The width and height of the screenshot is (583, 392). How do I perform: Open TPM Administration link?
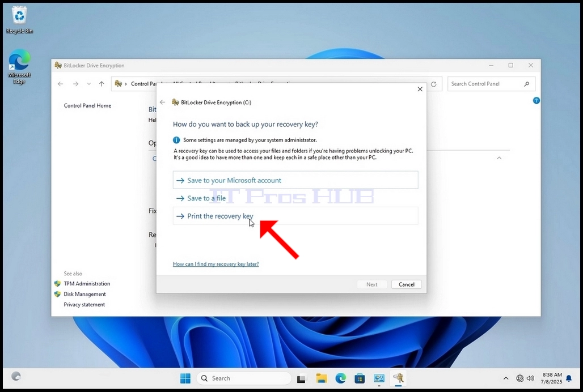(x=87, y=284)
